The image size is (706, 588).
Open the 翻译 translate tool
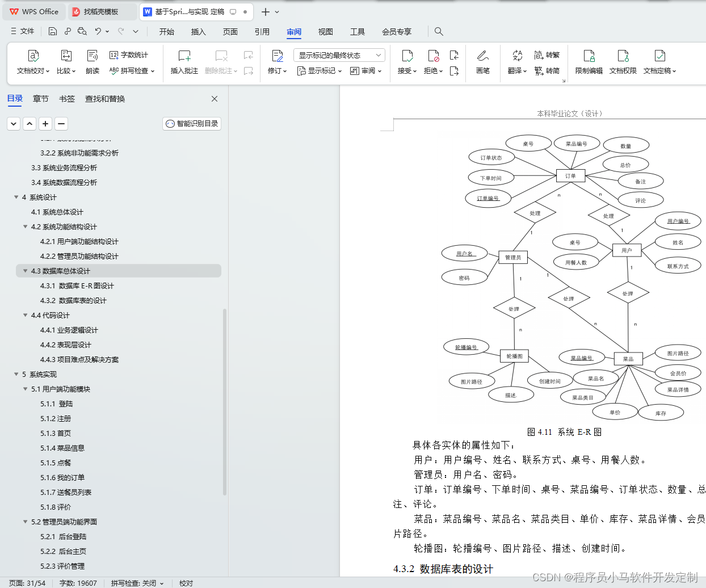coord(514,62)
